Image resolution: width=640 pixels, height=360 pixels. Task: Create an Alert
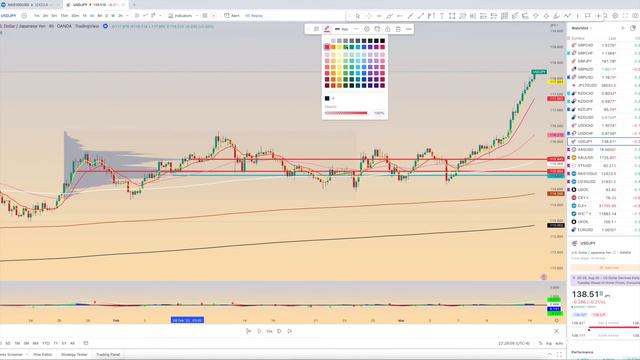(x=232, y=16)
